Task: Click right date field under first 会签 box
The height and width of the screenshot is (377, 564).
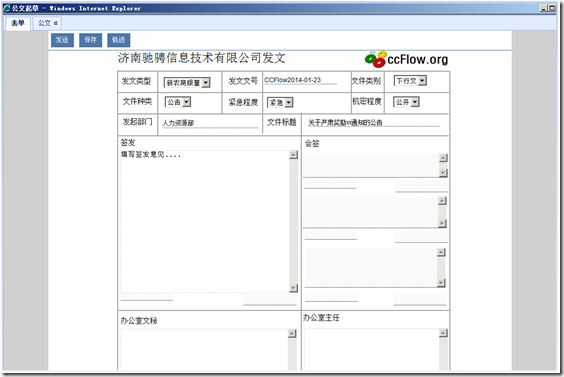Action: [x=422, y=186]
